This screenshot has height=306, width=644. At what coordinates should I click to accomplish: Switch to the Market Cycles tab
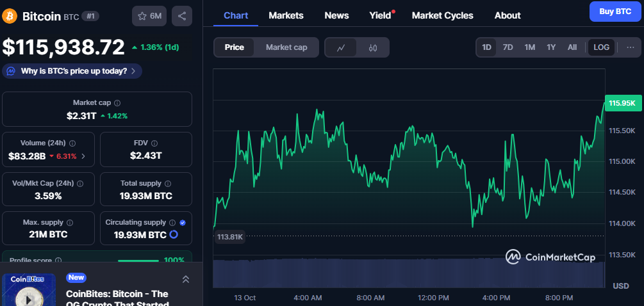[x=442, y=15]
